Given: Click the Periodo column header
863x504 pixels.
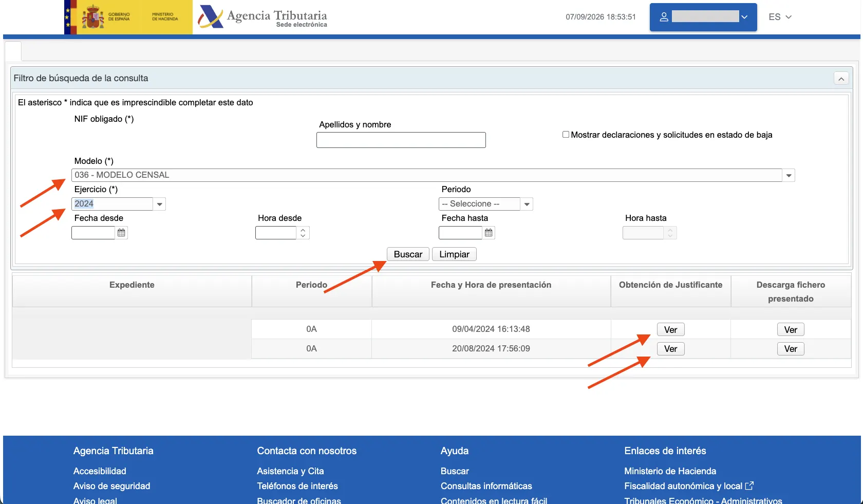Looking at the screenshot, I should tap(311, 291).
